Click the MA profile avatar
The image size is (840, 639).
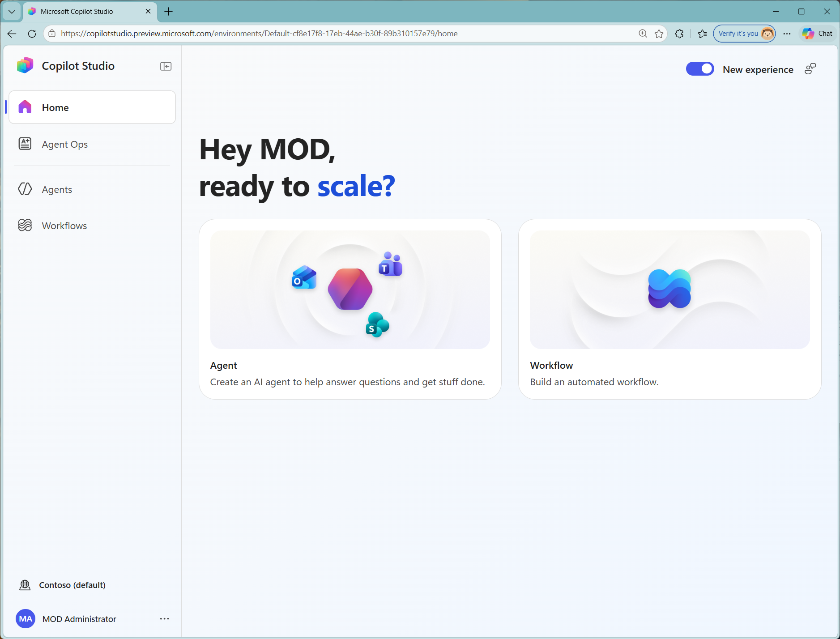coord(26,618)
